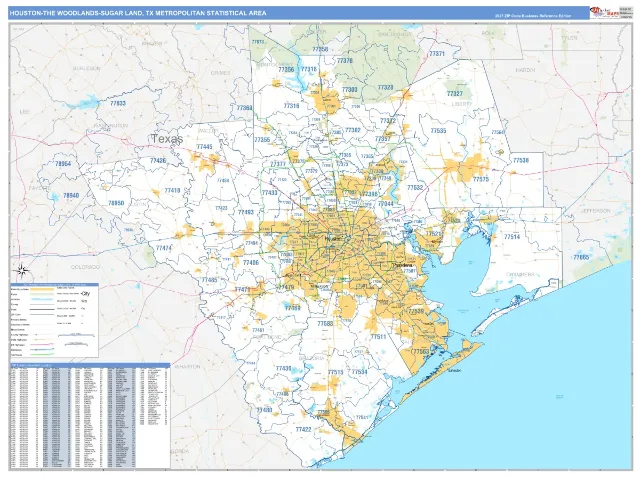Click ZIP code label 77563
Screen dimensions: 640x480
click(x=420, y=351)
